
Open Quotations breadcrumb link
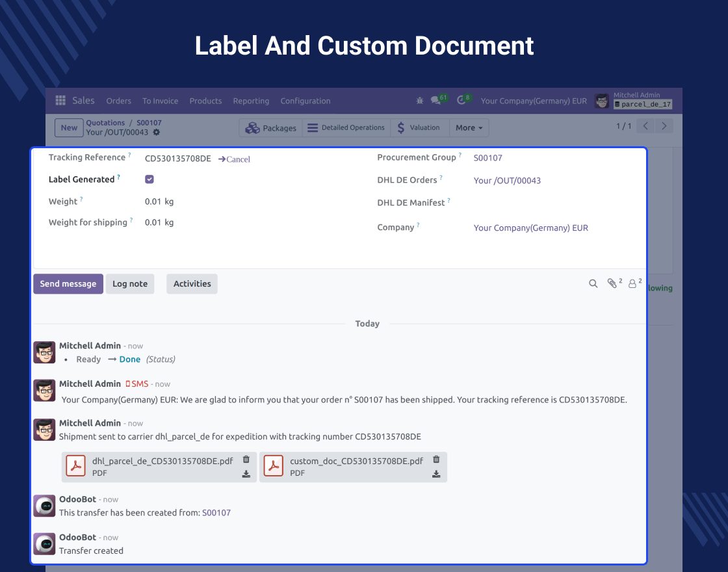point(105,123)
